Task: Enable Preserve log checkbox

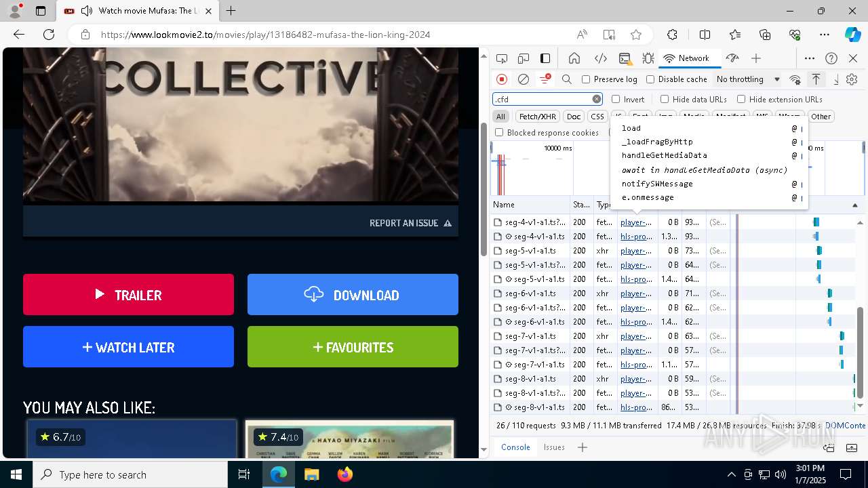Action: pos(586,79)
